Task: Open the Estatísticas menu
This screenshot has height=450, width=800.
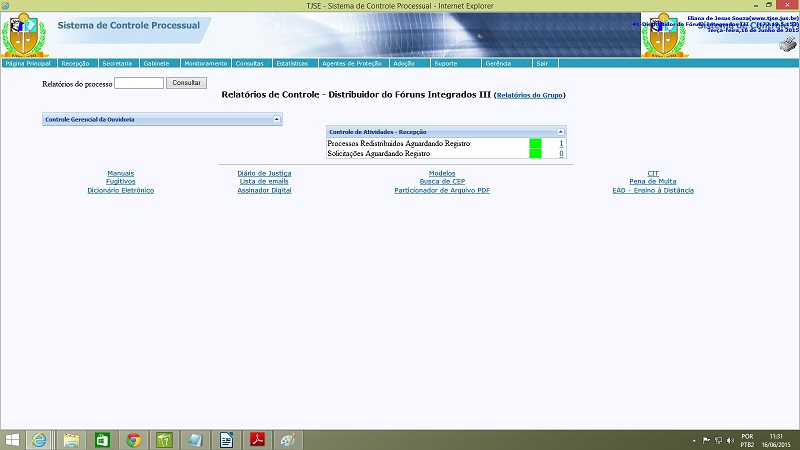Action: click(292, 63)
